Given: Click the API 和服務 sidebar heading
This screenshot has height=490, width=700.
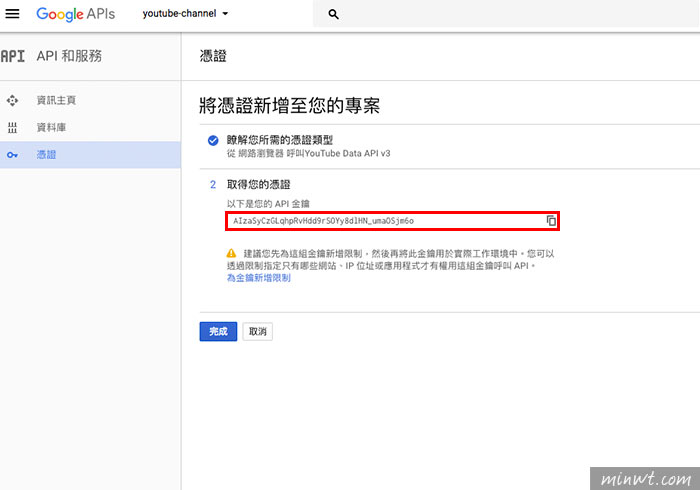Looking at the screenshot, I should 69,56.
